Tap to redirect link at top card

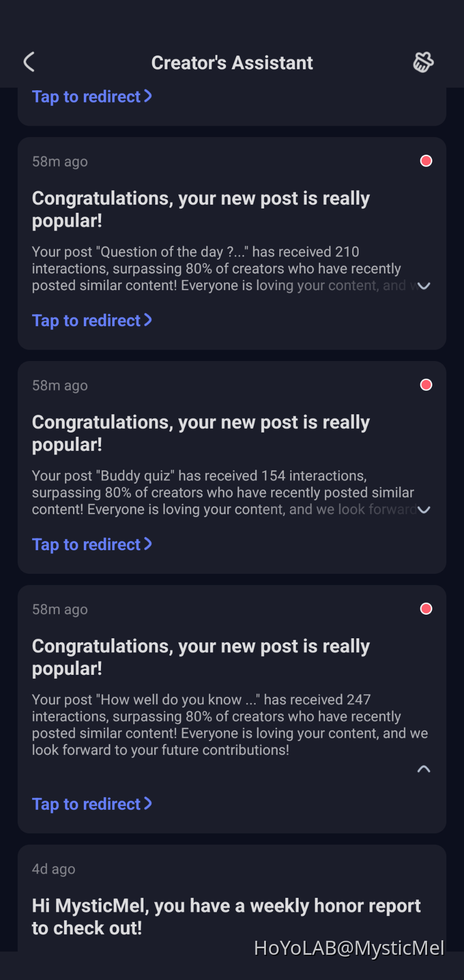tap(92, 97)
